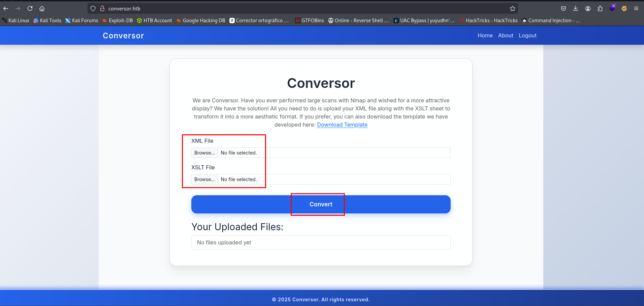Click the conversor.htb address bar
644x306 pixels.
point(303,8)
